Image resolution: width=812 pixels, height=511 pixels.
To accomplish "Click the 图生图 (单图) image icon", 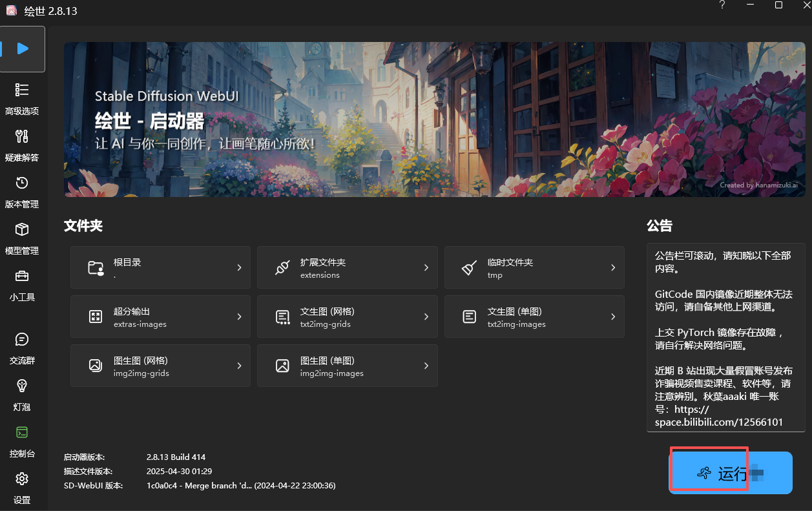I will coord(282,366).
